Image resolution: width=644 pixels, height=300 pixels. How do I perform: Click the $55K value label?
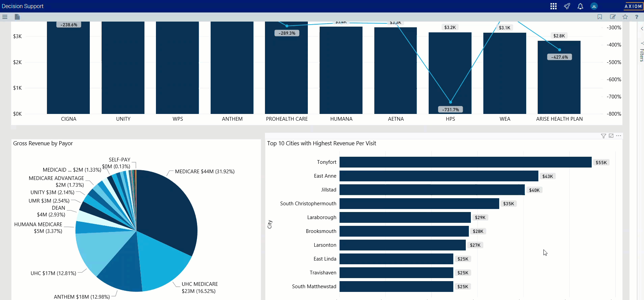[601, 162]
